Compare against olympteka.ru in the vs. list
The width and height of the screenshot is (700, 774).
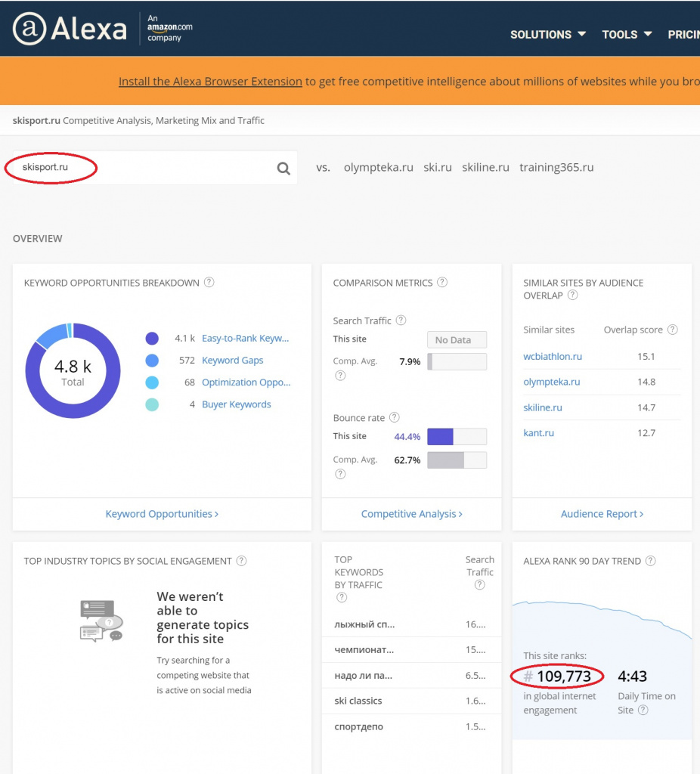pyautogui.click(x=379, y=167)
